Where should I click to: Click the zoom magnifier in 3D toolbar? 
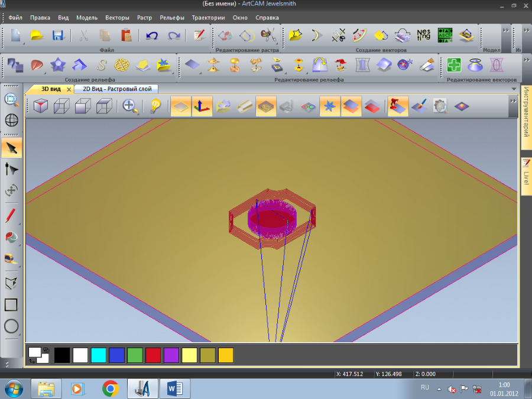tap(131, 106)
